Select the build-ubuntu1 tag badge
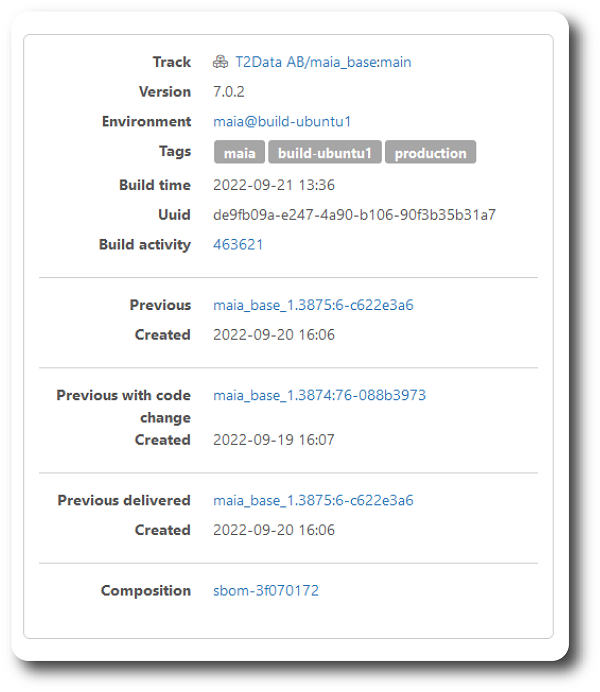This screenshot has height=692, width=600. (x=325, y=152)
